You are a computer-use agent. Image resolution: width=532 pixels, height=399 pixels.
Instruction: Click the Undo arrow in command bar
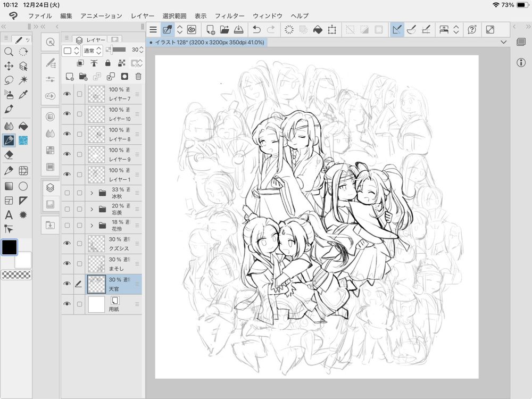coord(256,30)
